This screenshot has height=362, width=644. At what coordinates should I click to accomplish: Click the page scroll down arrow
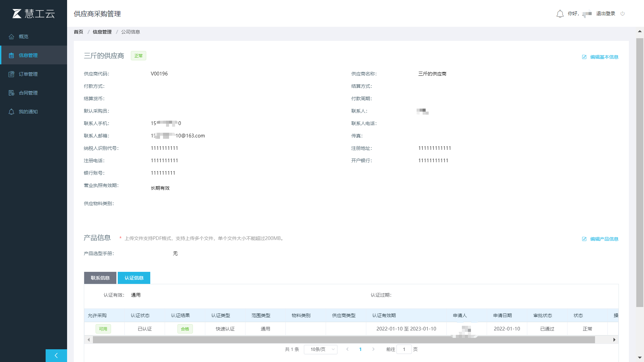tap(640, 358)
